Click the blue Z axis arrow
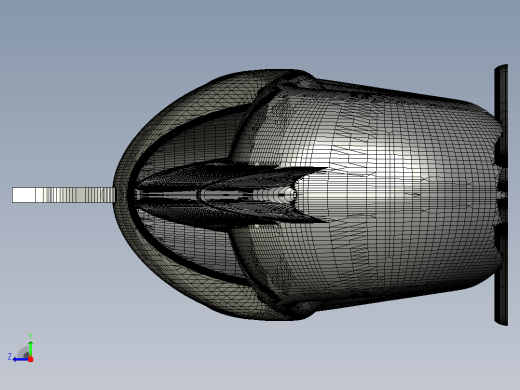This screenshot has height=390, width=520. 20,360
